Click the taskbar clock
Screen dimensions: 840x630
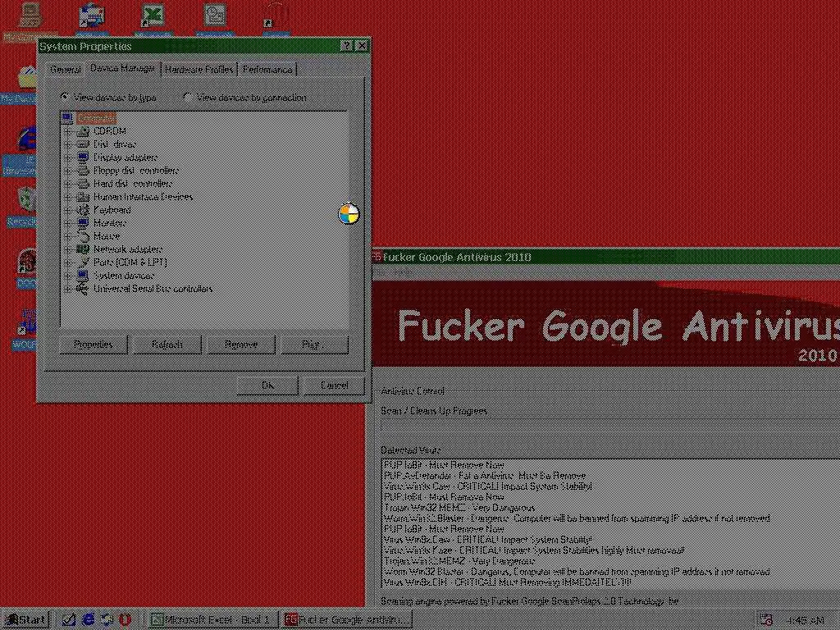806,620
